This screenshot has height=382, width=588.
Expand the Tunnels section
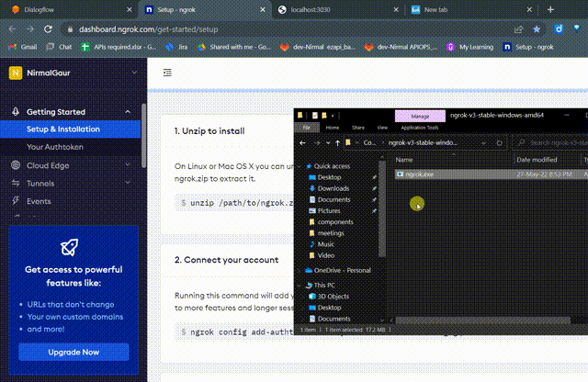[x=128, y=183]
